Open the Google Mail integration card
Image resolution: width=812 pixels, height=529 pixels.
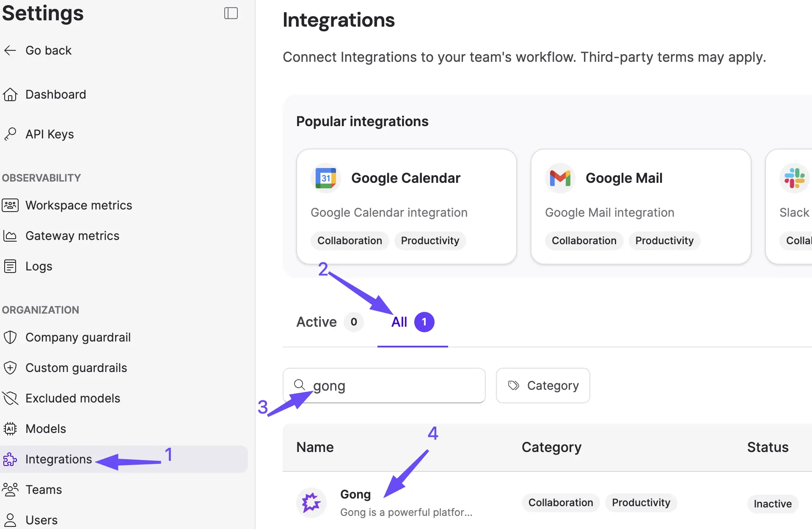coord(641,207)
